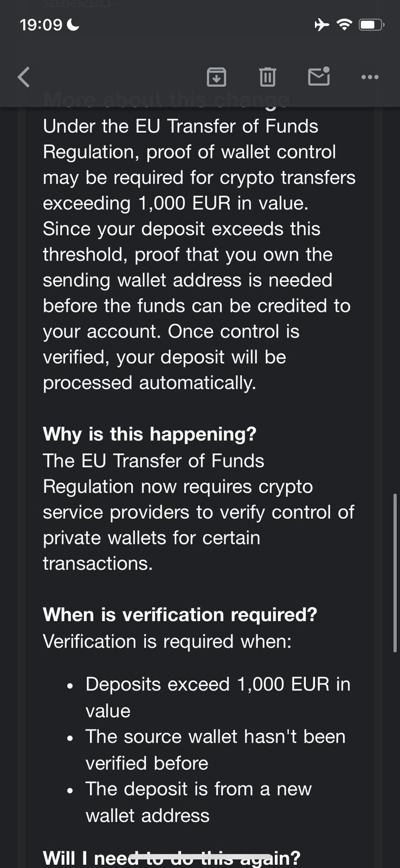Select the "Deposits exceed 1,000 EUR" bullet
400x868 pixels.
click(x=218, y=697)
